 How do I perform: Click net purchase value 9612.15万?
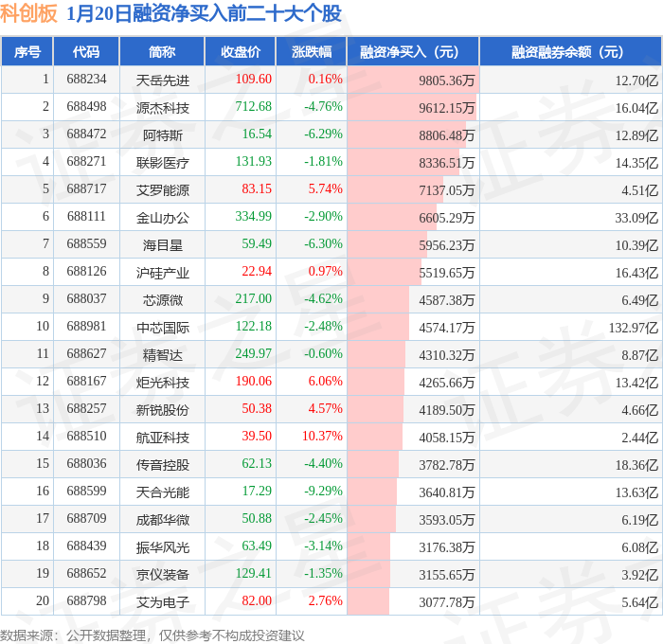[446, 108]
